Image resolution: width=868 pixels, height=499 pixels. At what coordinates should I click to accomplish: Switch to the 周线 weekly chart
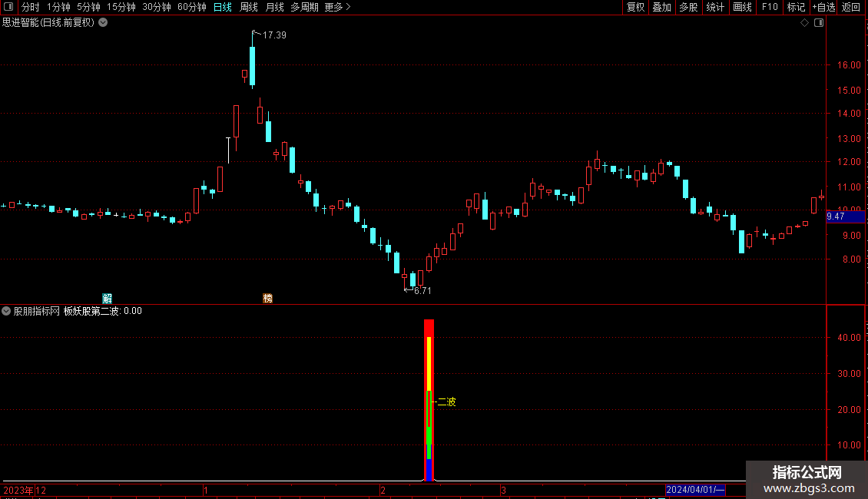pyautogui.click(x=249, y=7)
